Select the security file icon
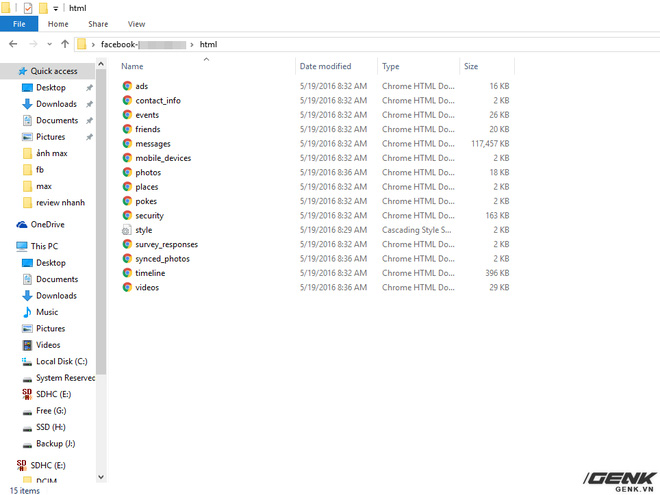 [x=127, y=215]
